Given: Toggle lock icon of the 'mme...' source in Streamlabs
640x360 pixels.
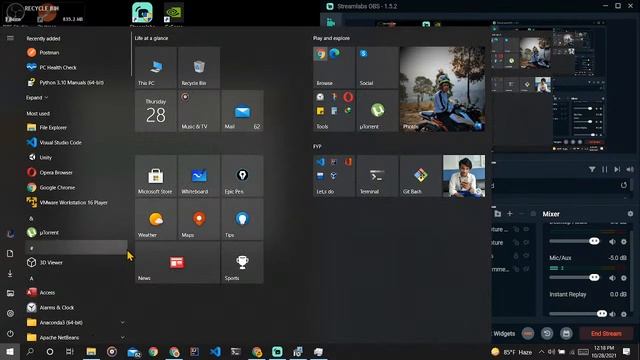Looking at the screenshot, I should (x=516, y=269).
